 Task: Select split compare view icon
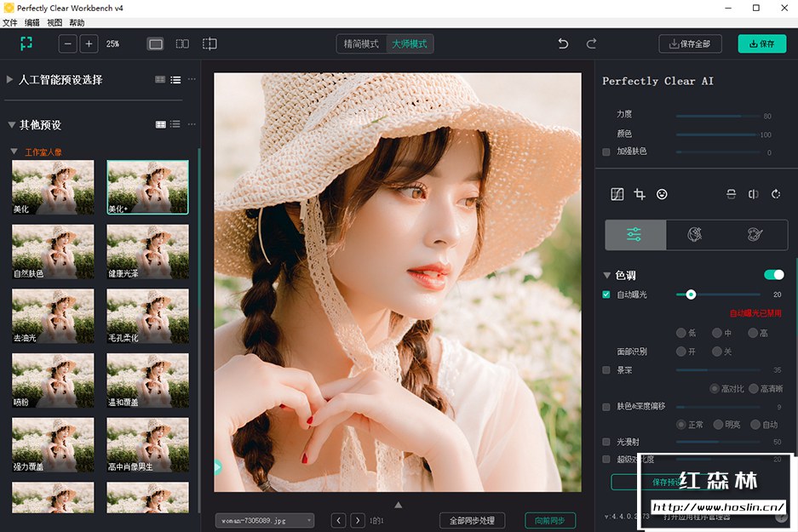[x=210, y=43]
